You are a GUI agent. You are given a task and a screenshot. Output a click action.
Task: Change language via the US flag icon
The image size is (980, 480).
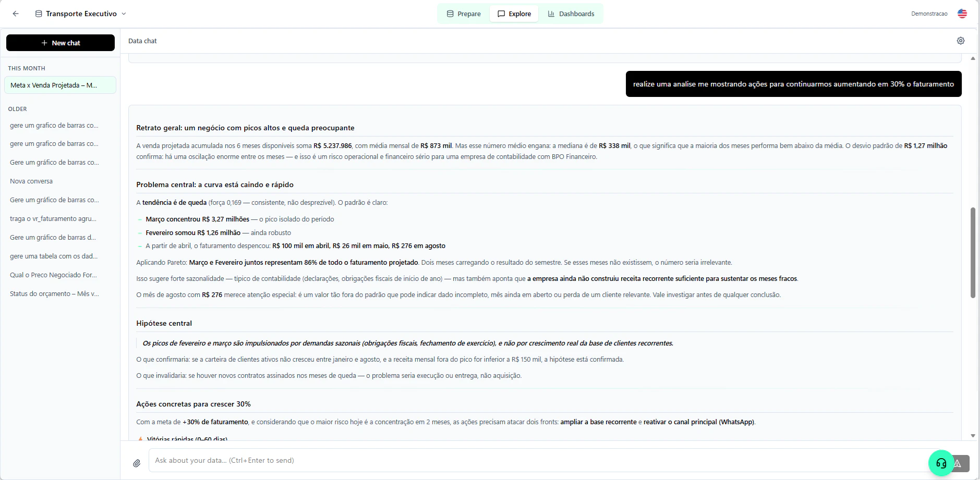[962, 14]
